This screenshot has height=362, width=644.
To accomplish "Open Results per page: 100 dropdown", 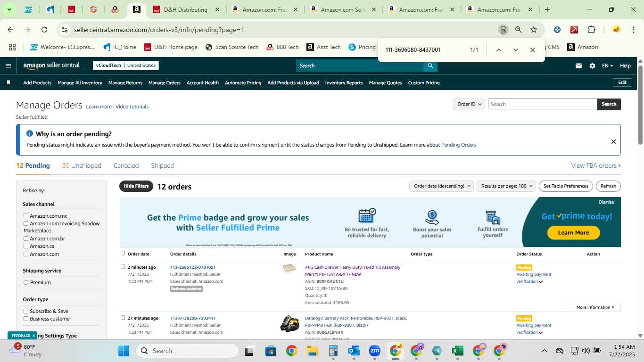I will point(506,186).
